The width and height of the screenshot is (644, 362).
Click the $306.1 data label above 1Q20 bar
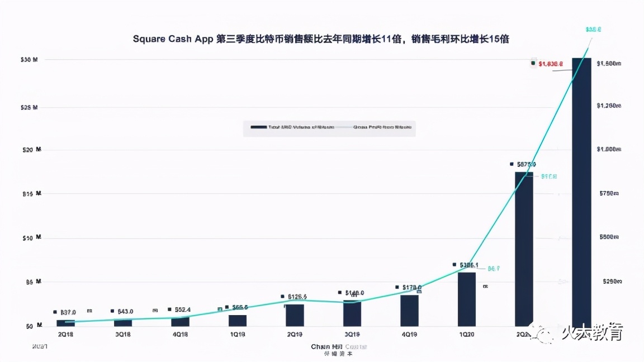point(469,265)
